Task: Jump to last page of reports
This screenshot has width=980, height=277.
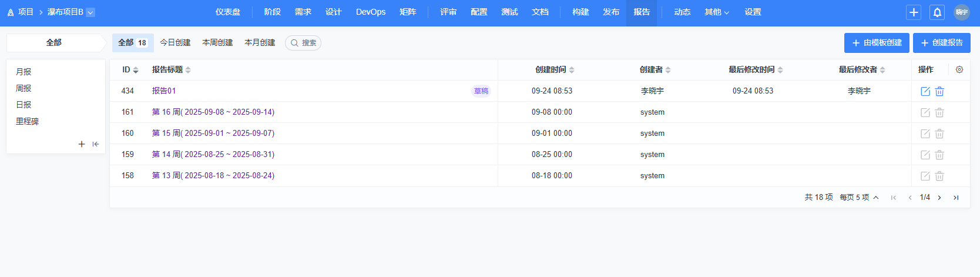Action: (956, 198)
